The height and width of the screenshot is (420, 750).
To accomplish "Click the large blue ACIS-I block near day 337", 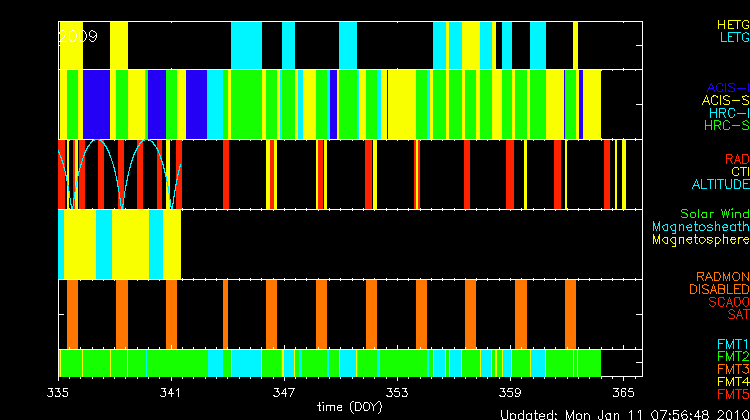I will [x=96, y=104].
